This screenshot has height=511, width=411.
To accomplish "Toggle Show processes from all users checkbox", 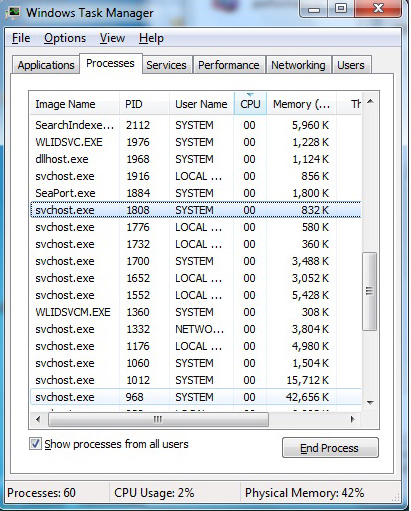I will [x=35, y=444].
